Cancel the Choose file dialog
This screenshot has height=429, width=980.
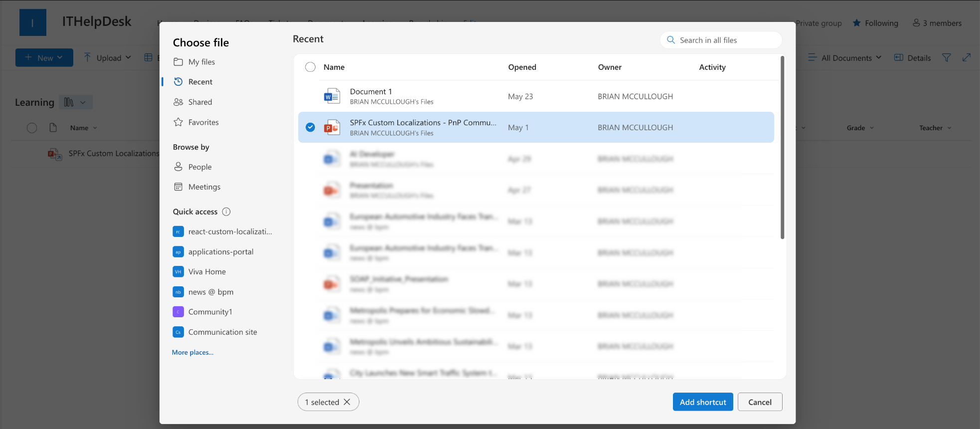click(760, 402)
